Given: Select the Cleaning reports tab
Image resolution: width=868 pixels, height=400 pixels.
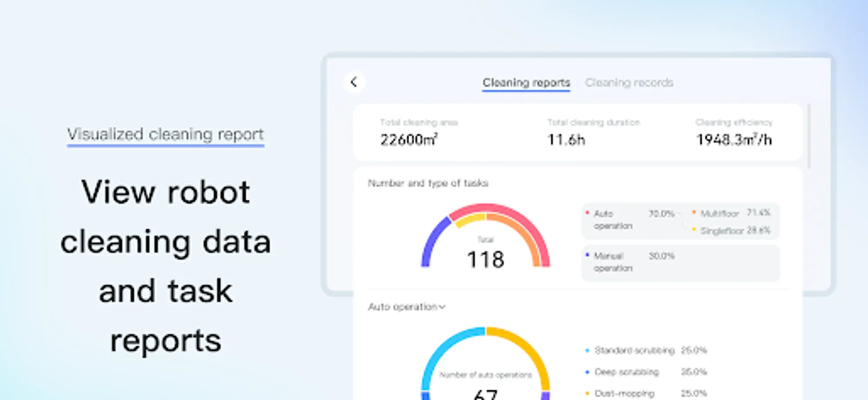Looking at the screenshot, I should pos(526,82).
